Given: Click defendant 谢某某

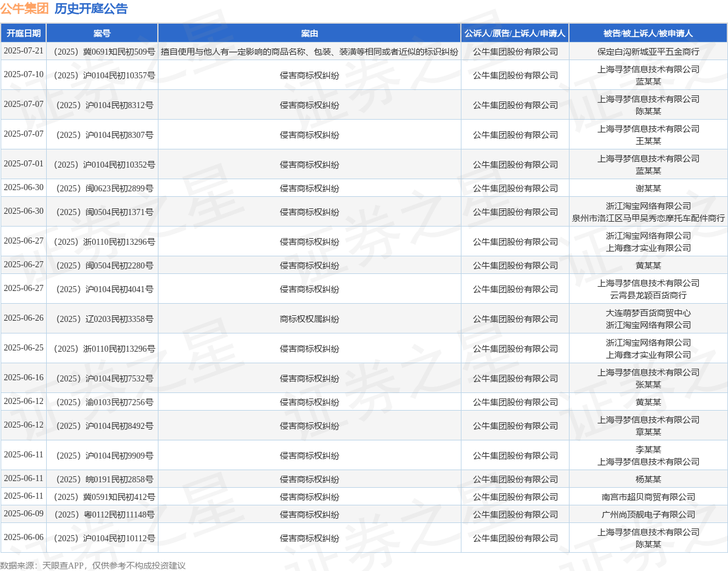Looking at the screenshot, I should point(648,188).
